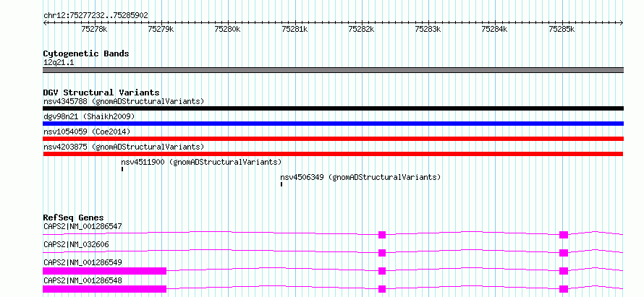This screenshot has width=644, height=297.
Task: Select the Cytogenetic Bands track title
Action: click(86, 53)
